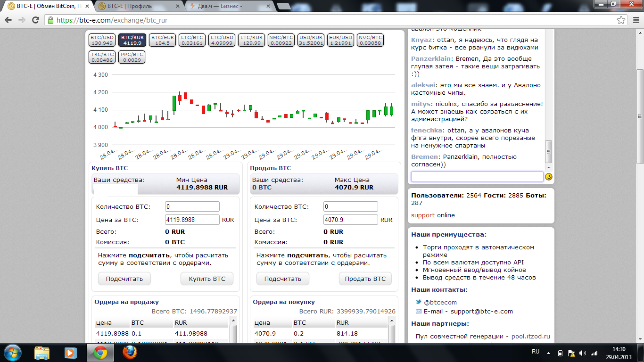Click the network signal tray icon
The width and height of the screenshot is (644, 362).
[594, 353]
